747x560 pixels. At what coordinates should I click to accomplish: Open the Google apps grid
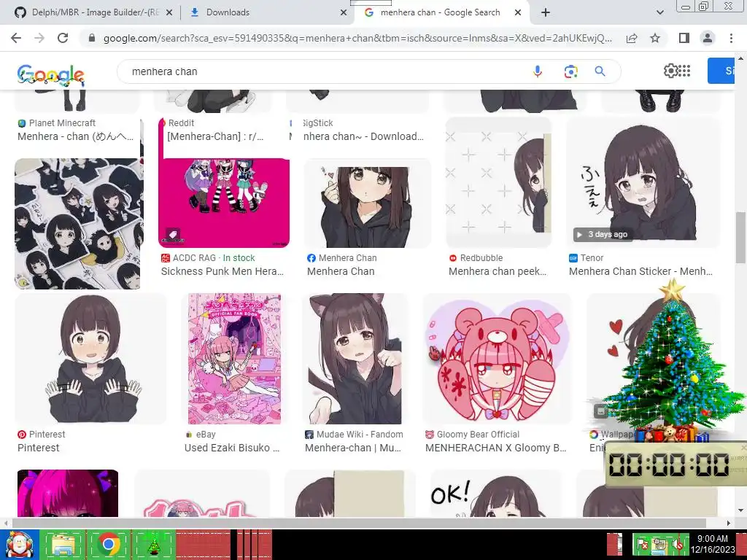[x=684, y=71]
